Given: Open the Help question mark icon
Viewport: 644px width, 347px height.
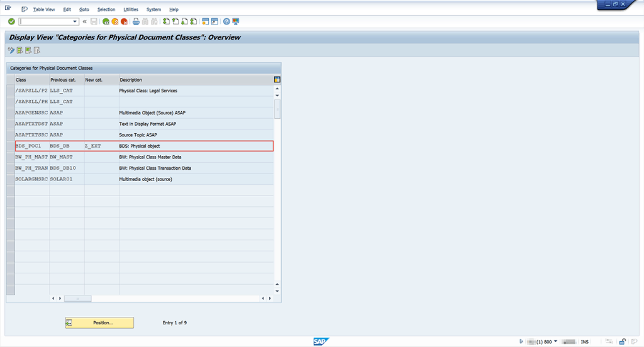Looking at the screenshot, I should pos(226,21).
